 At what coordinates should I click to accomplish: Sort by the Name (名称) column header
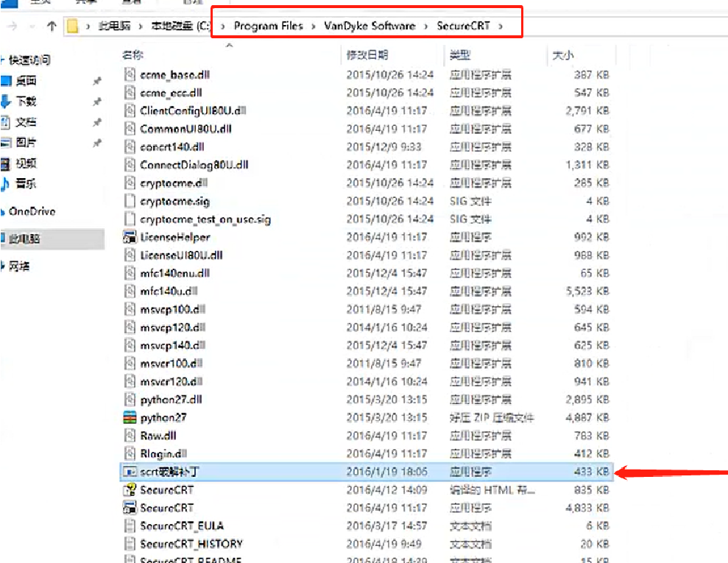[132, 55]
